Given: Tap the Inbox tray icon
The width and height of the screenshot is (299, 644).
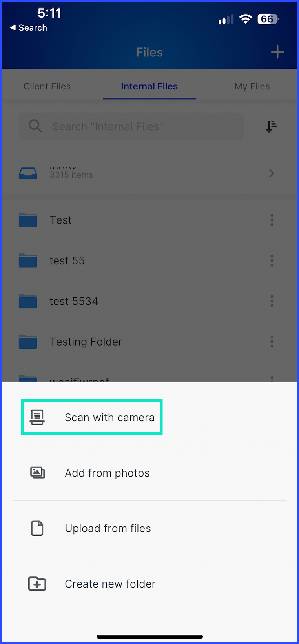Looking at the screenshot, I should coord(28,173).
